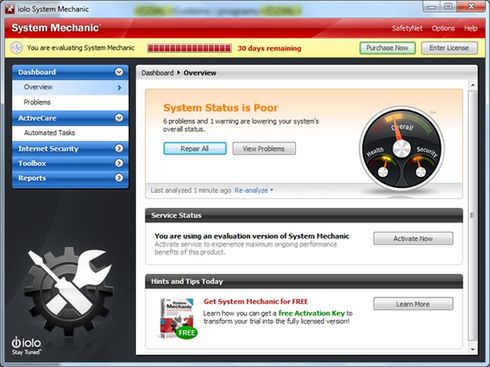Select Overview in the Dashboard menu

[x=70, y=87]
